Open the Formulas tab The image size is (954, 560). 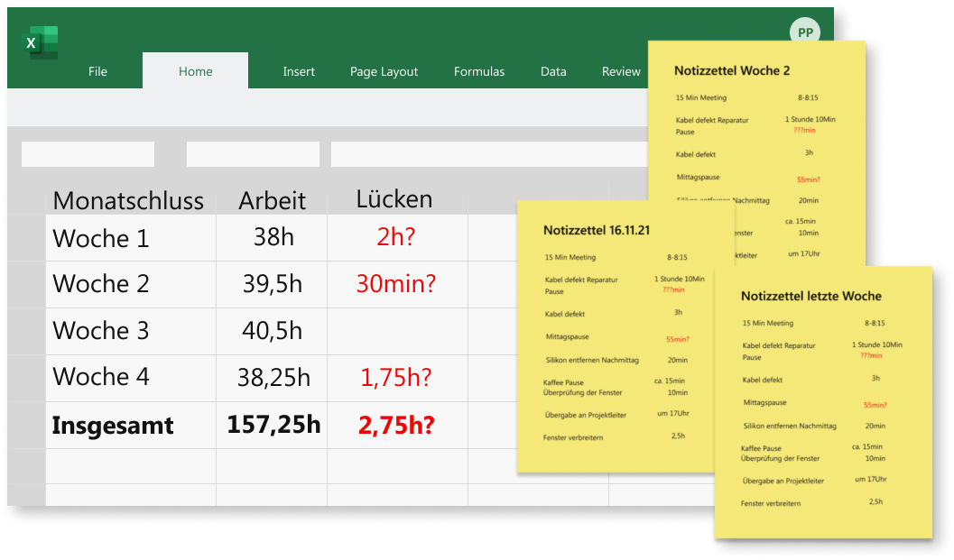(479, 72)
